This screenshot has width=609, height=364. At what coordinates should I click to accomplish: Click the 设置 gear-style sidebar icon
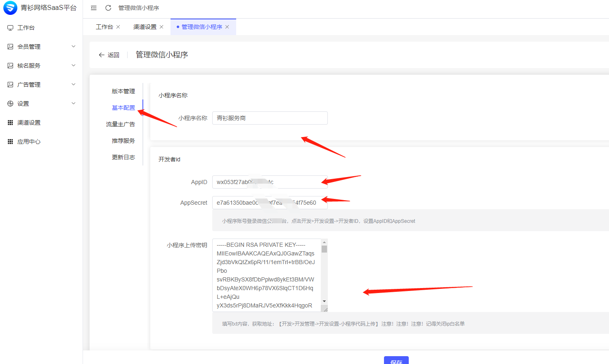click(x=10, y=104)
